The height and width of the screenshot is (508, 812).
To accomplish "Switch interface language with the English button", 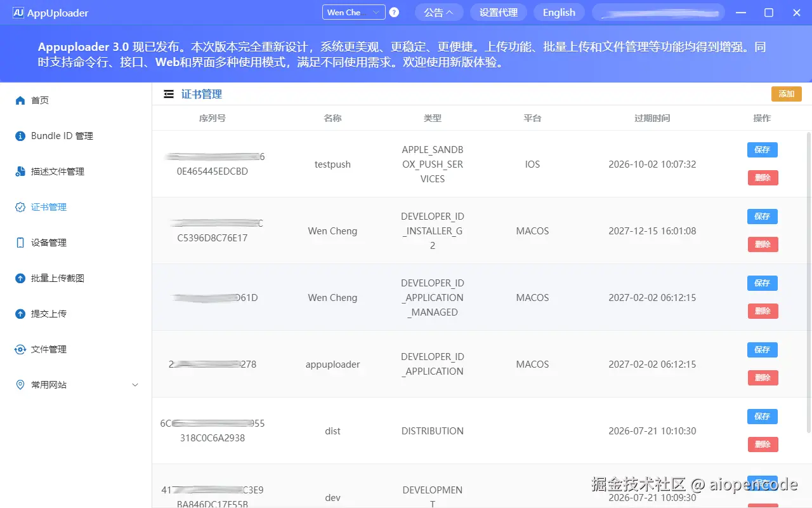I will pyautogui.click(x=559, y=11).
